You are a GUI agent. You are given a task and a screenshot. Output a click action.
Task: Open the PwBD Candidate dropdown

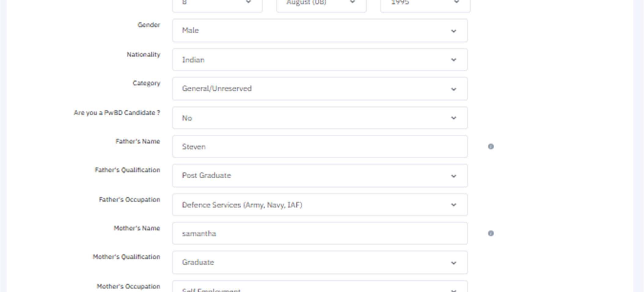[320, 118]
